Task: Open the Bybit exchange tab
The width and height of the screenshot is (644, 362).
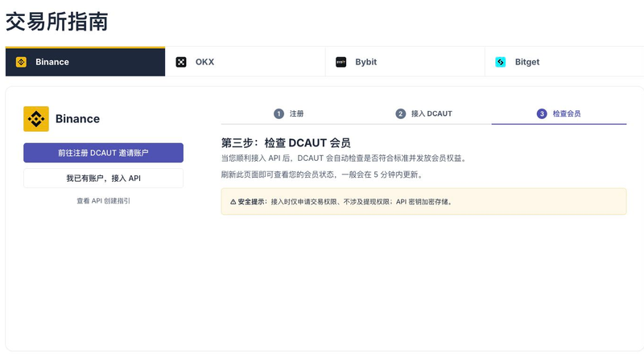Action: 405,62
